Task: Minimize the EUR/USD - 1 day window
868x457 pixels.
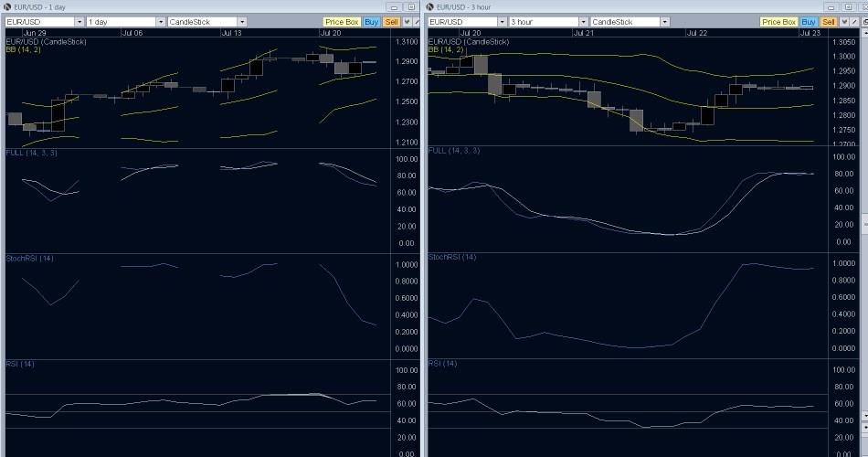Action: [394, 7]
